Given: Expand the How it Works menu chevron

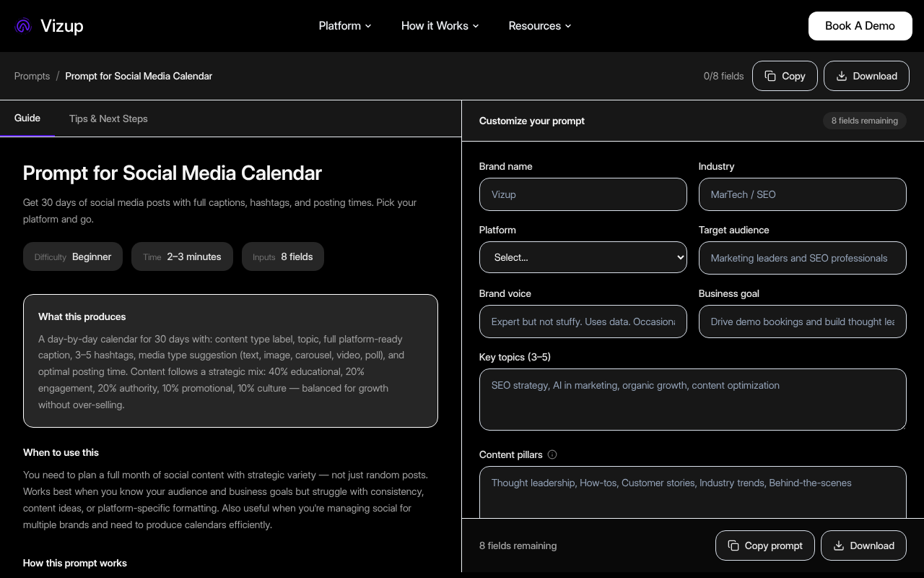Looking at the screenshot, I should pyautogui.click(x=476, y=26).
